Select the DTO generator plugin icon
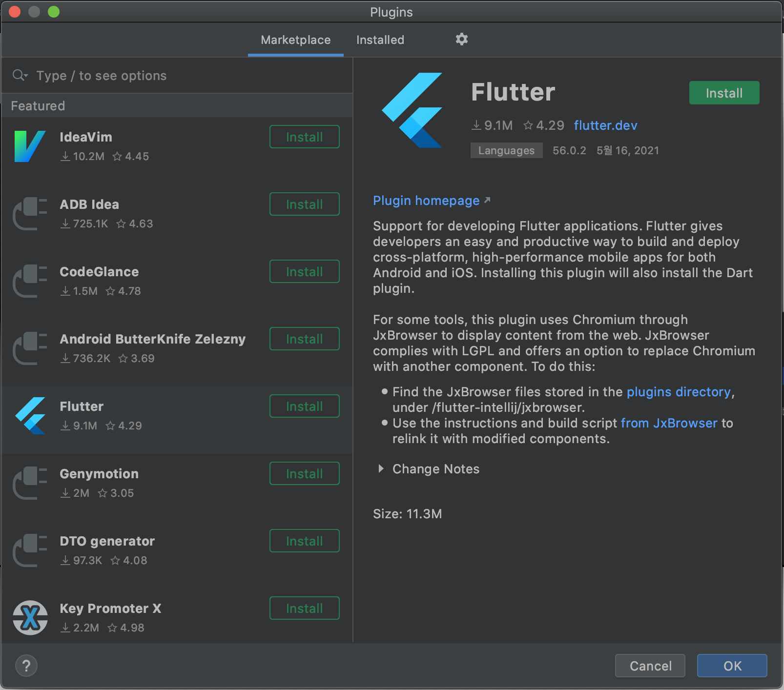Screen dimensions: 784x690 click(x=30, y=550)
